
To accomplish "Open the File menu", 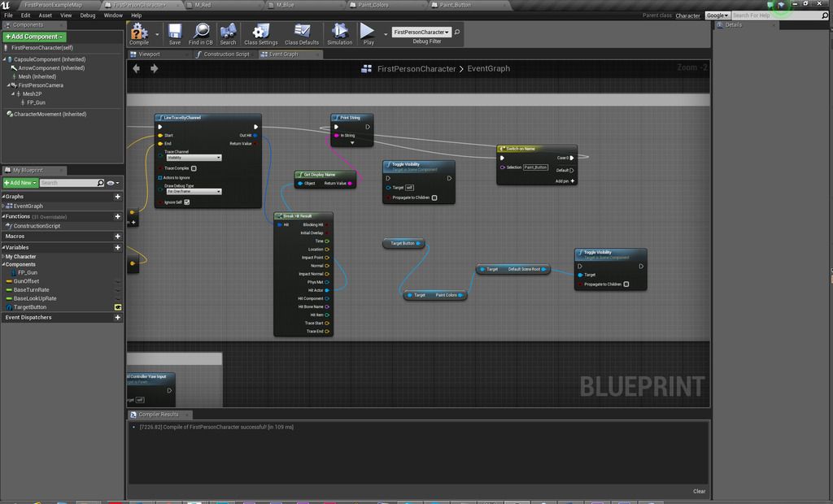I will (x=8, y=15).
